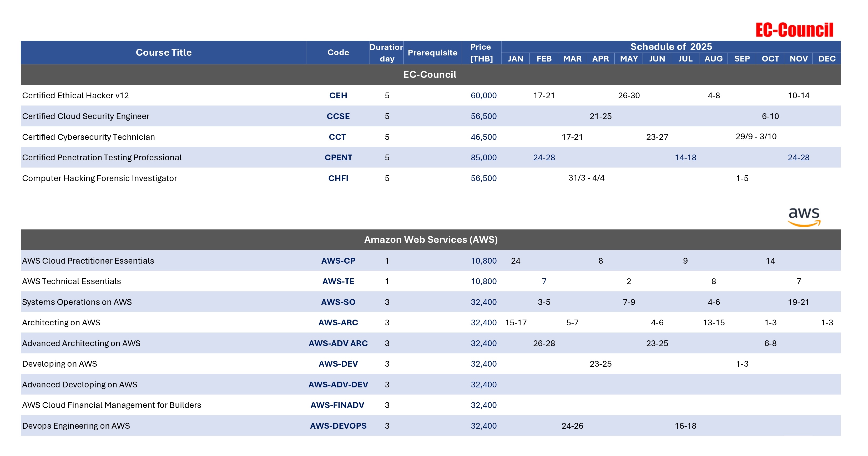Click the CCT course code
The image size is (868, 456).
tap(337, 137)
